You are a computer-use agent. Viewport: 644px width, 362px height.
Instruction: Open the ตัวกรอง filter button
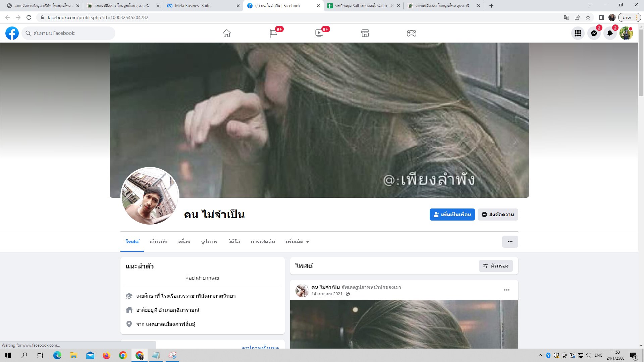click(x=496, y=266)
